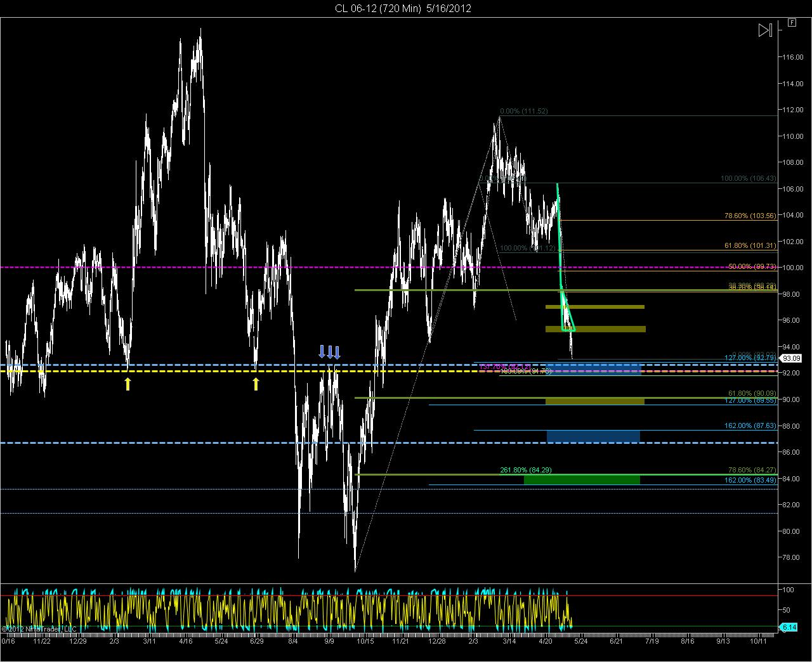Click the 4/16 date on time axis
The width and height of the screenshot is (812, 662).
click(185, 641)
